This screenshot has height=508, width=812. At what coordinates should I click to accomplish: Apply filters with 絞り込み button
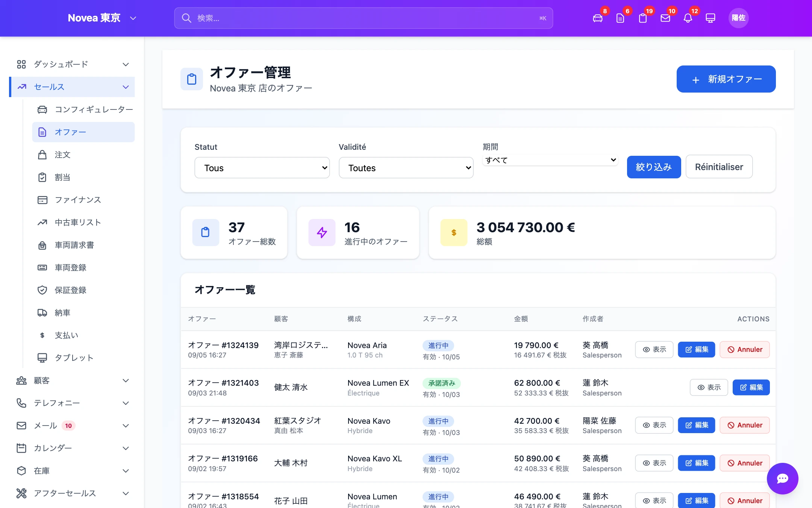tap(654, 167)
